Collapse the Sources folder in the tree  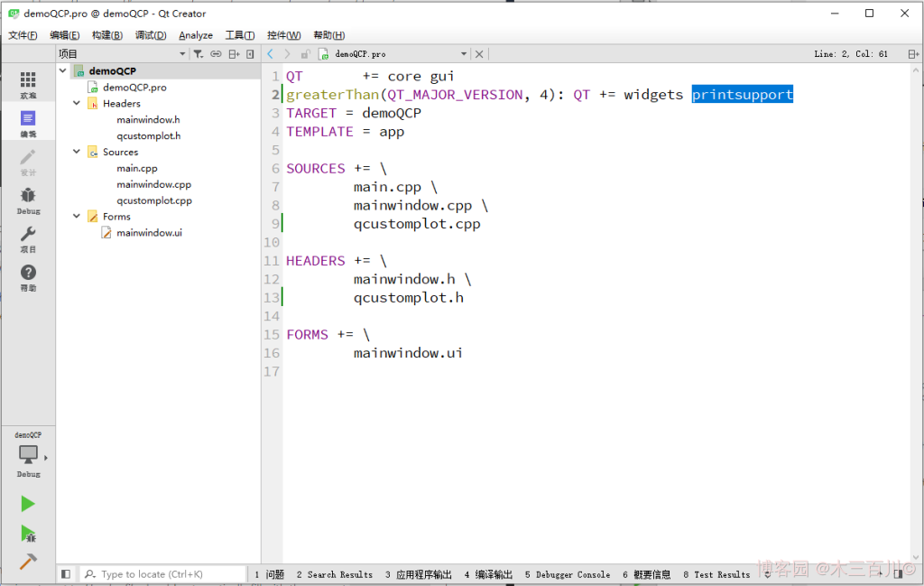pos(78,153)
